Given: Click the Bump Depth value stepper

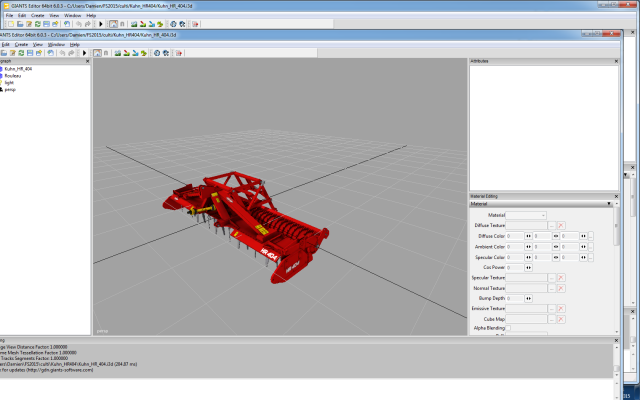Looking at the screenshot, I should [528, 298].
